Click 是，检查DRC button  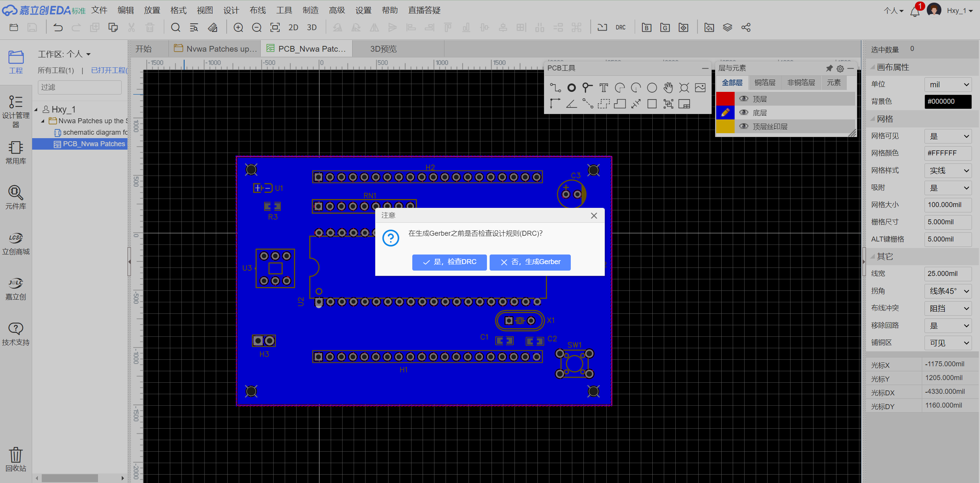tap(449, 262)
